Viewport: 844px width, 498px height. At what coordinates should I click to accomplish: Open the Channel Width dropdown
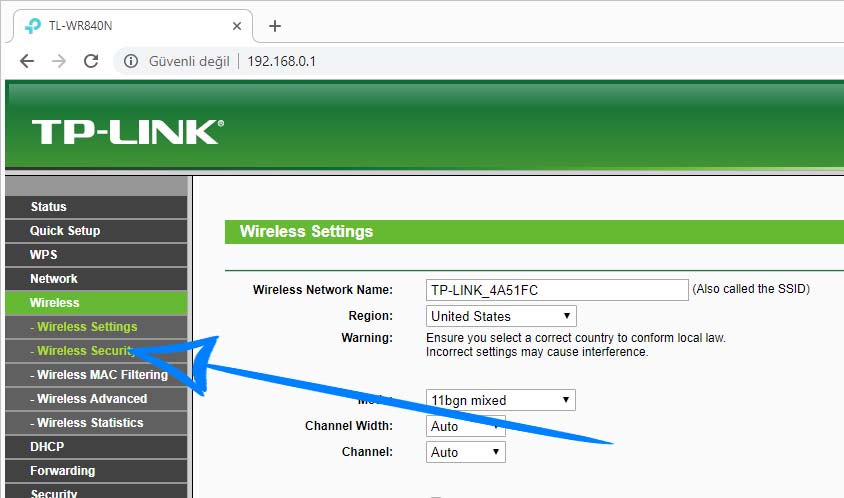466,426
